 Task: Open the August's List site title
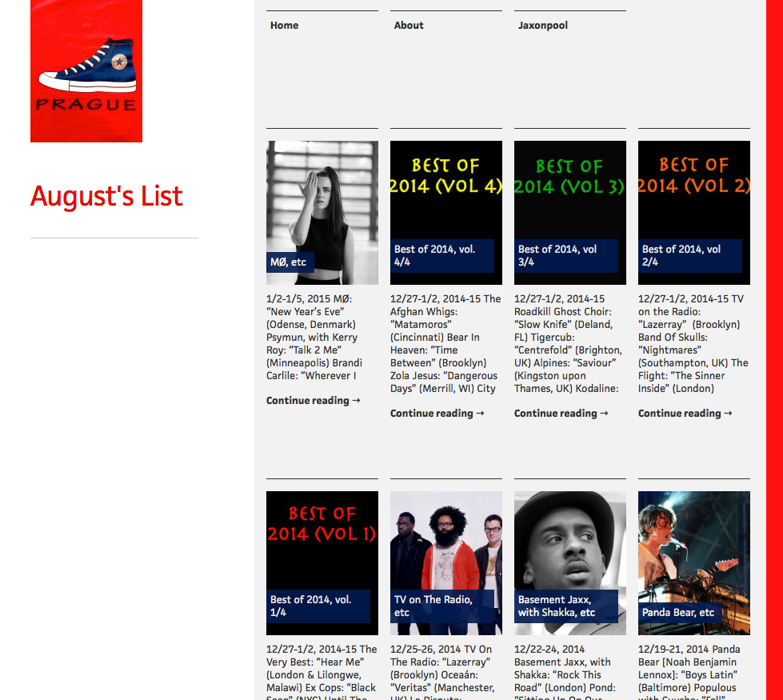106,196
